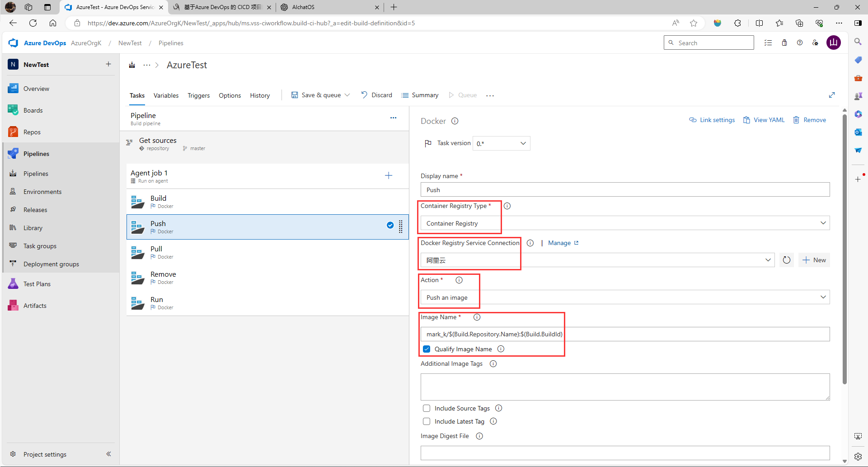Click the vertical scrollbar of task panel

pos(845,249)
